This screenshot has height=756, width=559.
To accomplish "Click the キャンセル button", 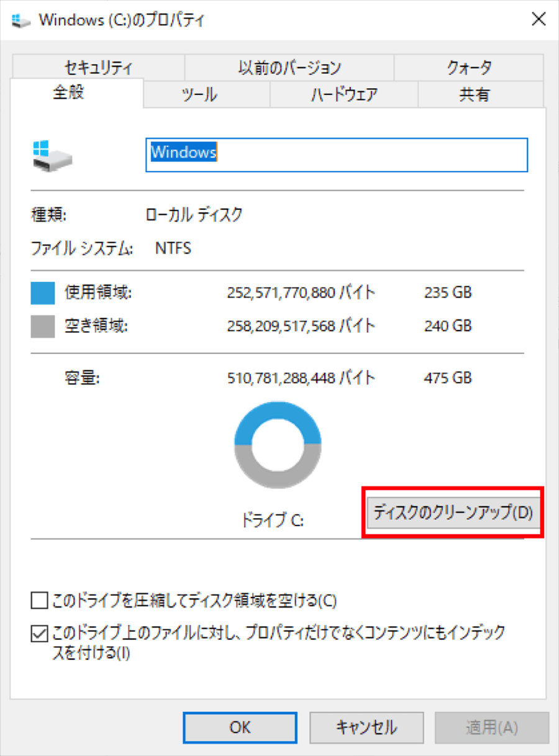I will [x=366, y=727].
